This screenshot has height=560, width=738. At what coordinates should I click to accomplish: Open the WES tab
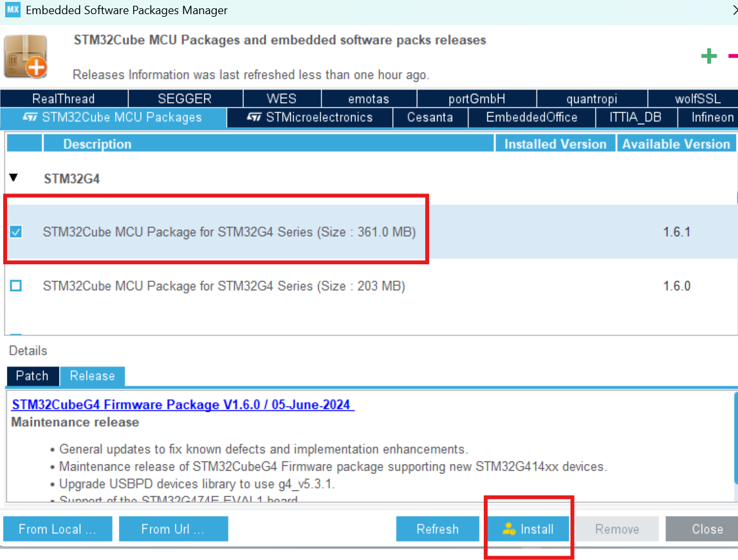[x=281, y=99]
